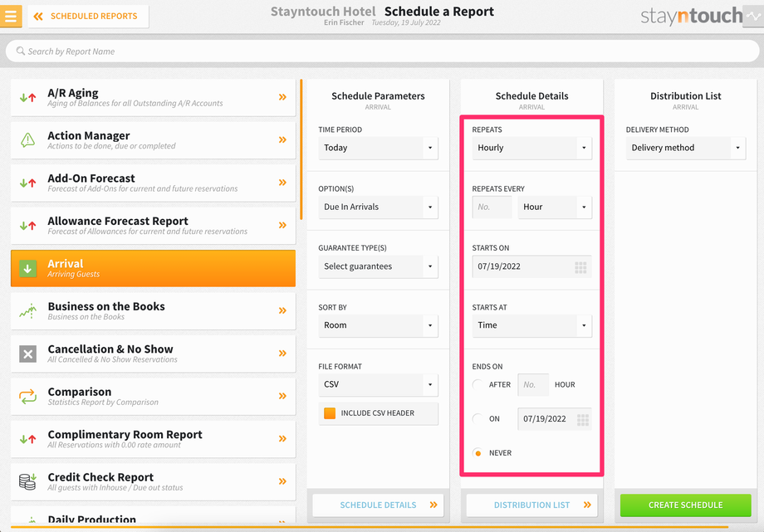Select Add-On Forecast report title

(x=91, y=178)
